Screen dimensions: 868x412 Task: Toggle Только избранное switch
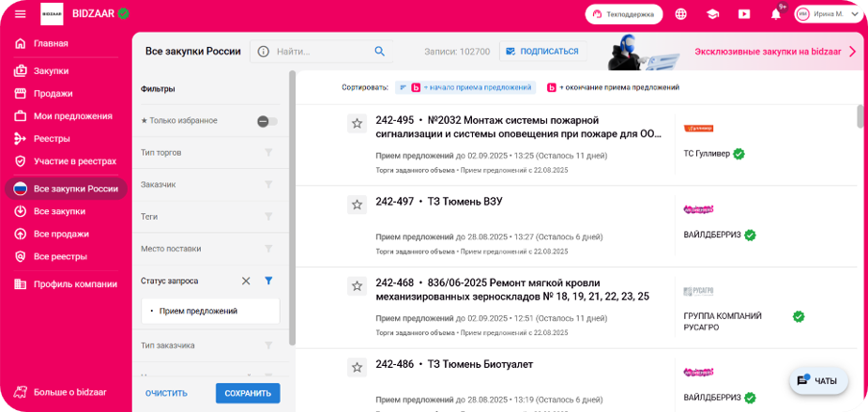(267, 121)
